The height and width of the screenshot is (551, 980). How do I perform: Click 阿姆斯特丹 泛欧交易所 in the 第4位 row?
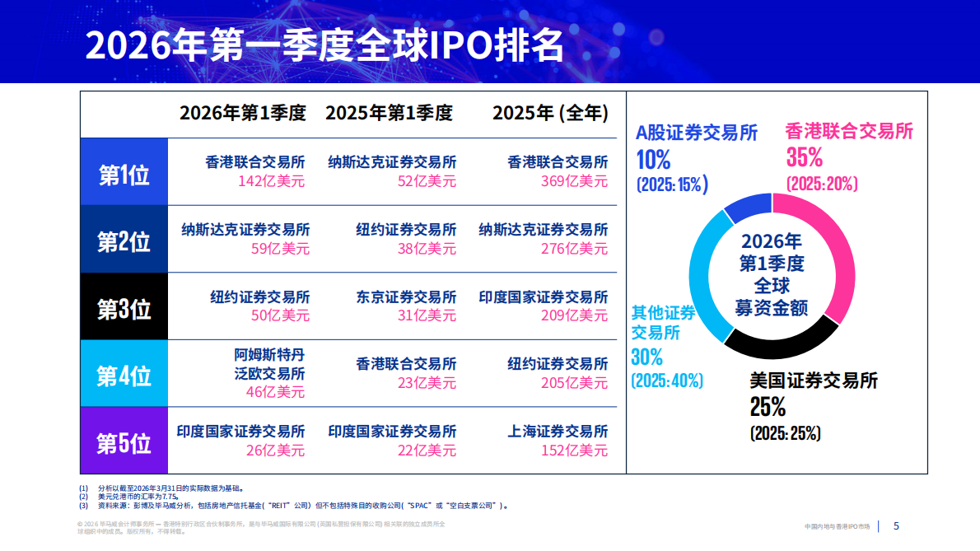pos(269,364)
